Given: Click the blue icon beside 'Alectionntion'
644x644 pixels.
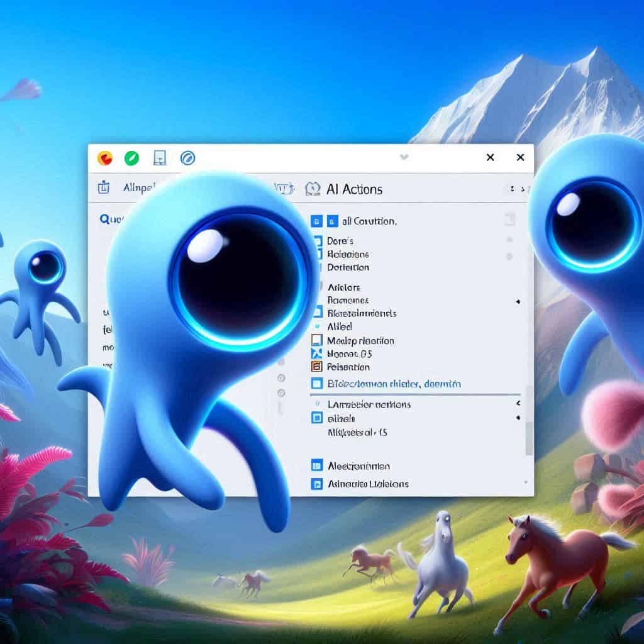Looking at the screenshot, I should [317, 465].
